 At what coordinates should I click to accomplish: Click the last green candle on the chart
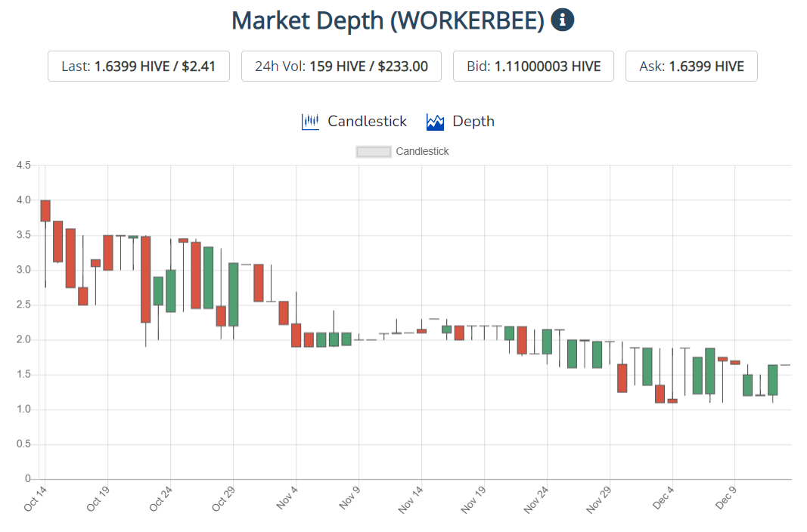pos(772,380)
